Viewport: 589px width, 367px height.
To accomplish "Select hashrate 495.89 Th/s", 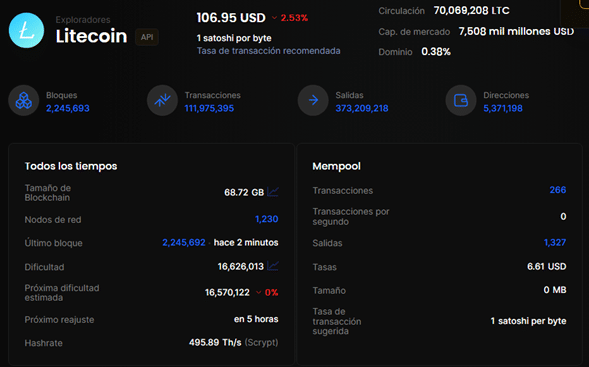I will click(x=215, y=343).
